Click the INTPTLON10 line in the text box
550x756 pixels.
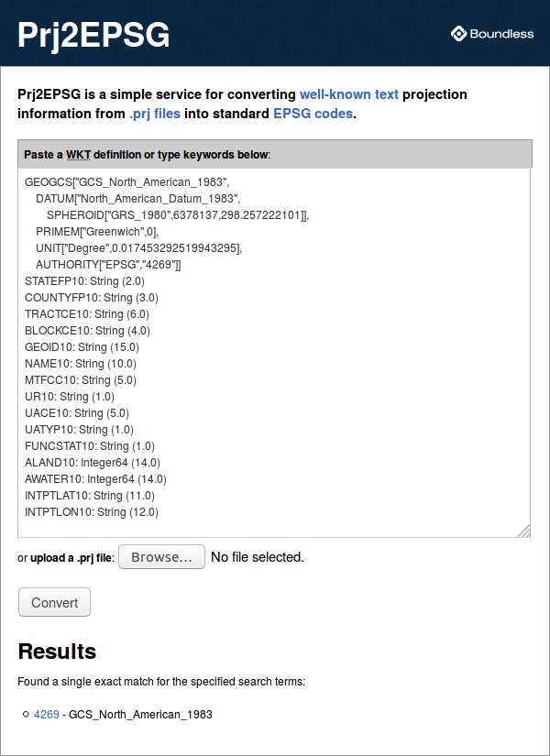(91, 512)
